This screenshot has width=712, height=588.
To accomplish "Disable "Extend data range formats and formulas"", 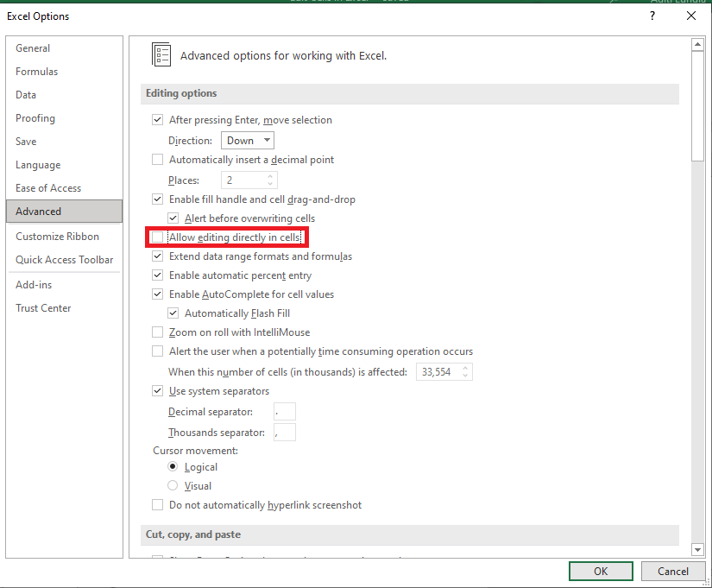I will [157, 256].
